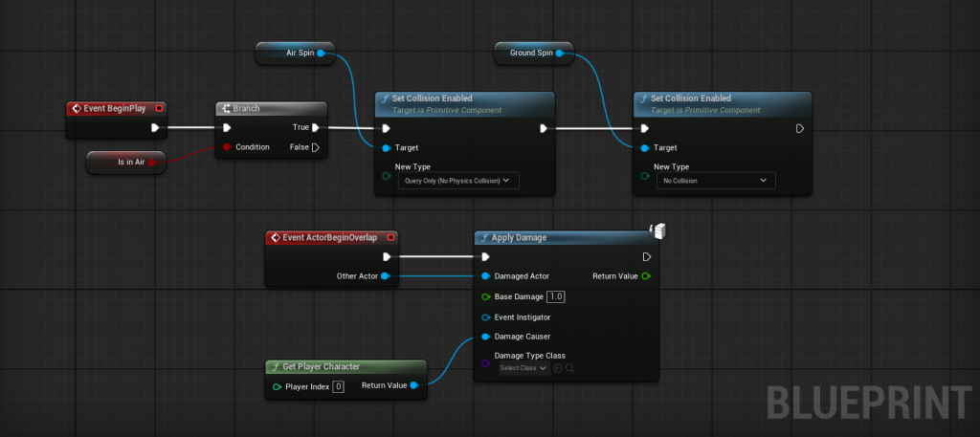The image size is (980, 437).
Task: Click the Is in Air boolean output pin
Action: 152,163
